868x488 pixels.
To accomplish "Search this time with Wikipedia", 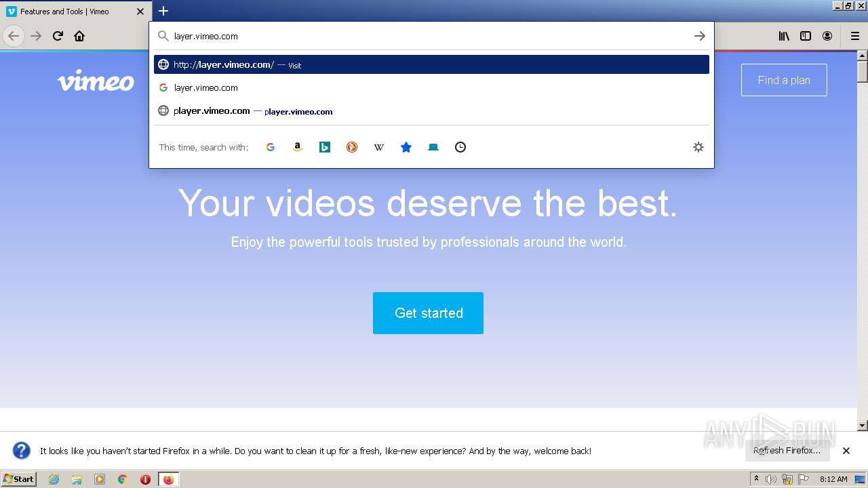I will (379, 147).
